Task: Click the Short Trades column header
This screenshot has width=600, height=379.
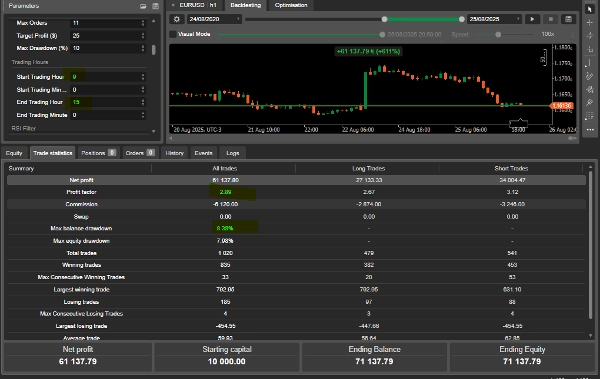Action: [511, 168]
